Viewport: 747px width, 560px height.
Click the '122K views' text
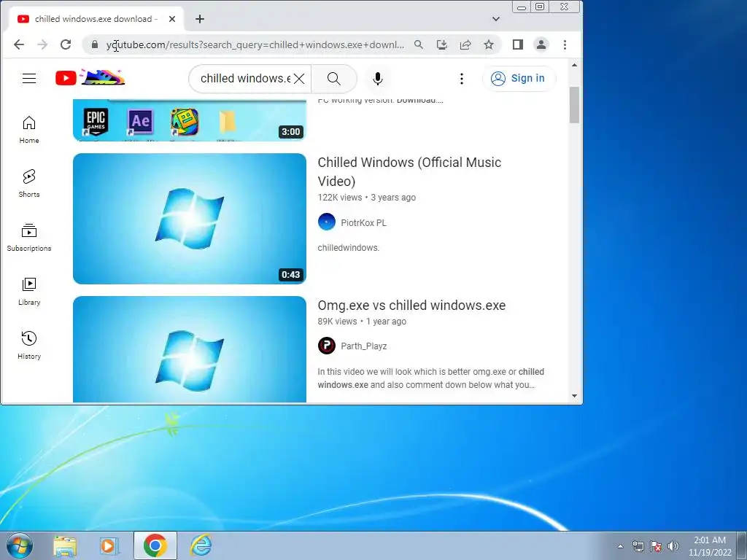[340, 197]
